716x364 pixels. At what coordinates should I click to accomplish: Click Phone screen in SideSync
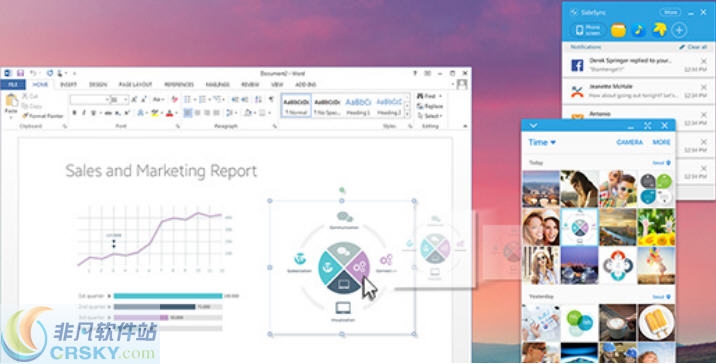(x=588, y=30)
